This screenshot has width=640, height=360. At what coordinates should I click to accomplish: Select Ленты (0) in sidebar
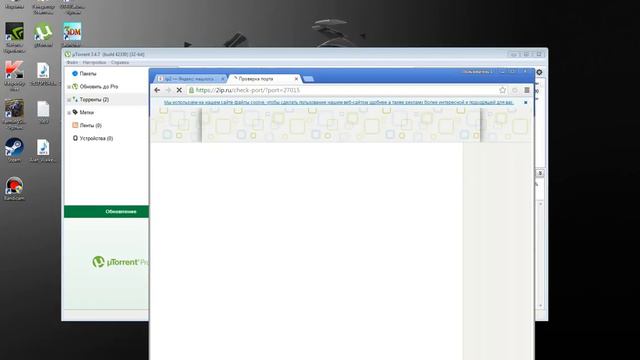pyautogui.click(x=91, y=125)
